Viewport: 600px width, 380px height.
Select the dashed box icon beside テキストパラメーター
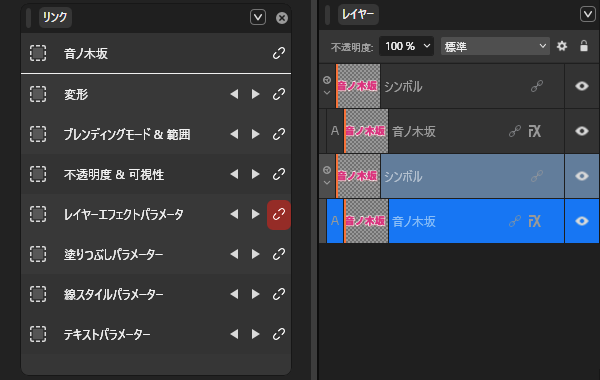pyautogui.click(x=38, y=334)
